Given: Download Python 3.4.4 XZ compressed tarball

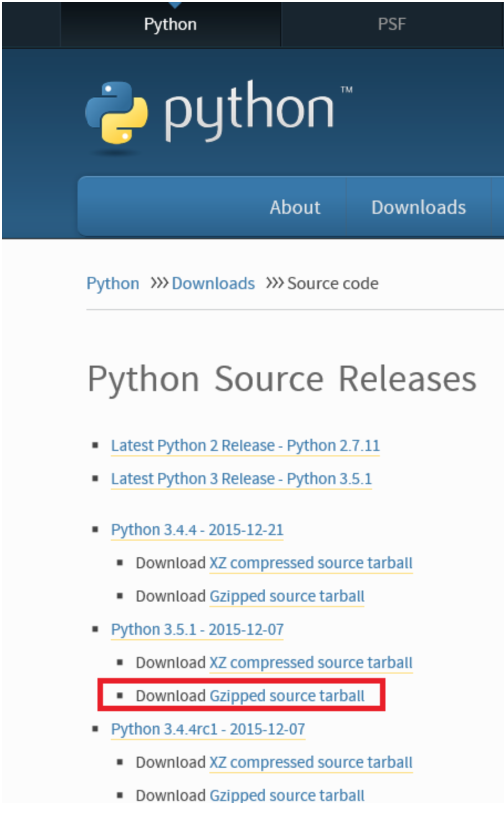Looking at the screenshot, I should tap(311, 563).
